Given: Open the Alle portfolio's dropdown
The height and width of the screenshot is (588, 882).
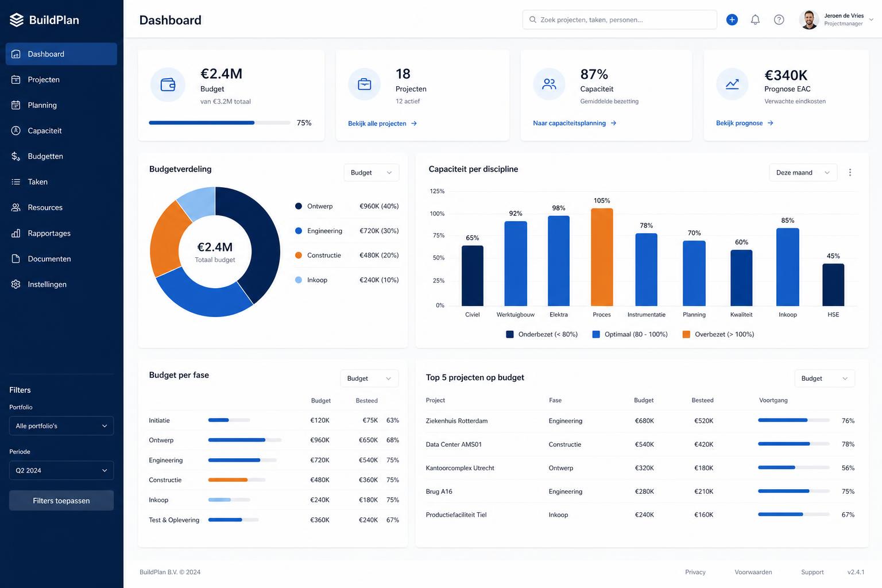Looking at the screenshot, I should [61, 426].
